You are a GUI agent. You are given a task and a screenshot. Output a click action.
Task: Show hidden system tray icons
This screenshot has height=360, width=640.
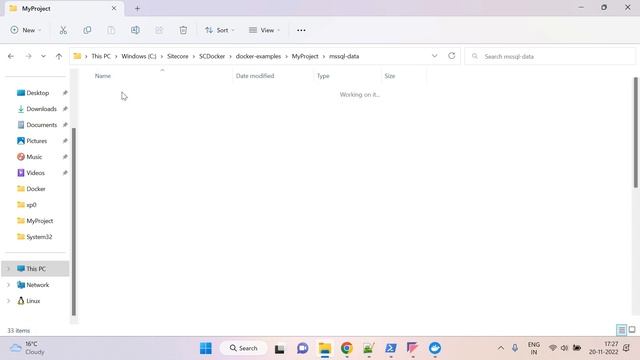point(501,348)
